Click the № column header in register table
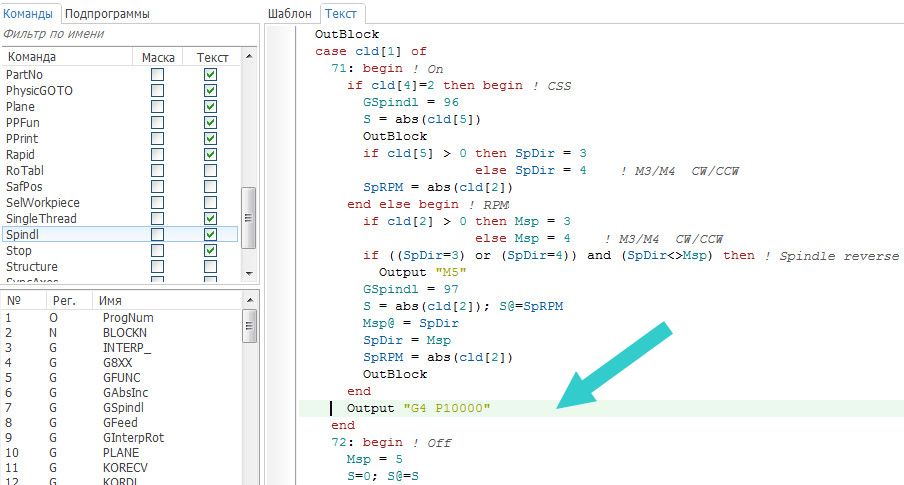The image size is (904, 485). (x=24, y=300)
